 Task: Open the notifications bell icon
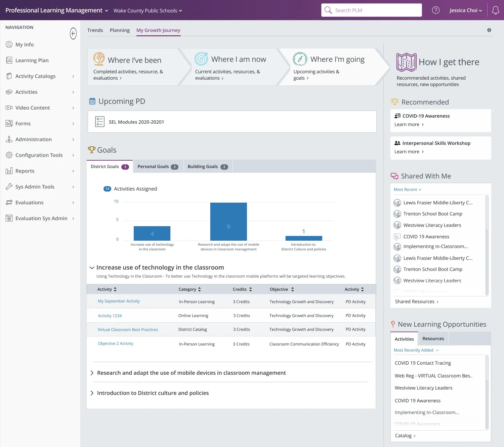tap(496, 10)
